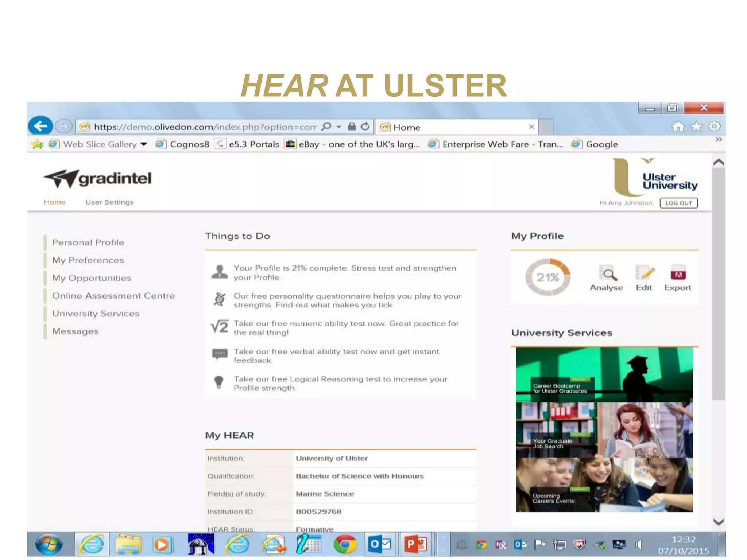The image size is (747, 560).
Task: Open Your Graduate Job Search image
Action: coord(604,430)
